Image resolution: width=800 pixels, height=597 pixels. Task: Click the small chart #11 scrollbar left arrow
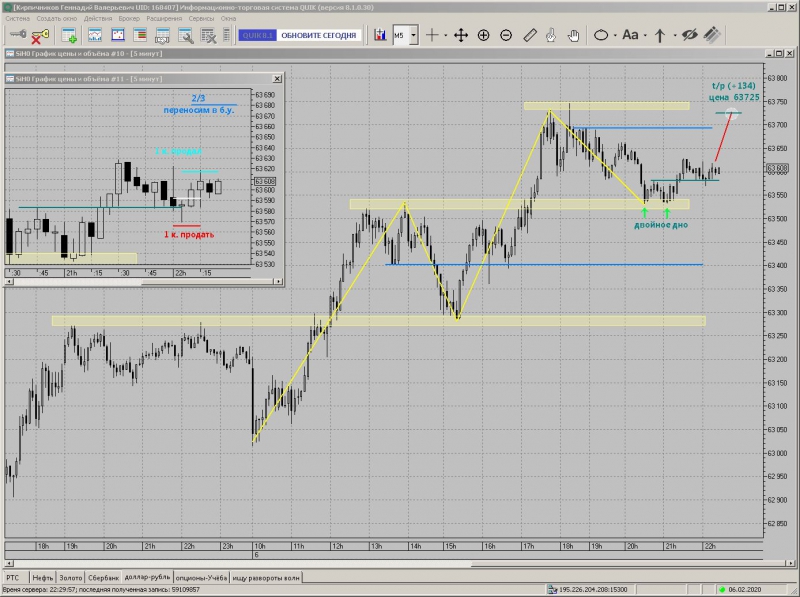(8, 281)
